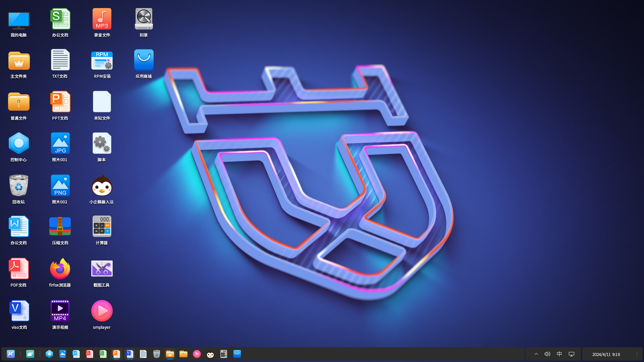This screenshot has width=644, height=362.
Task: Click the multitask view button in taskbar
Action: (30, 354)
